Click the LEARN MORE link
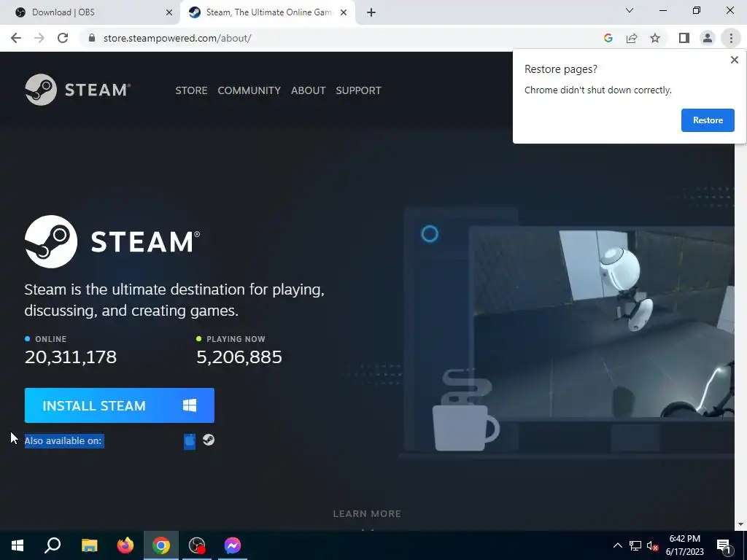Screen dimensions: 747x560 pyautogui.click(x=367, y=514)
